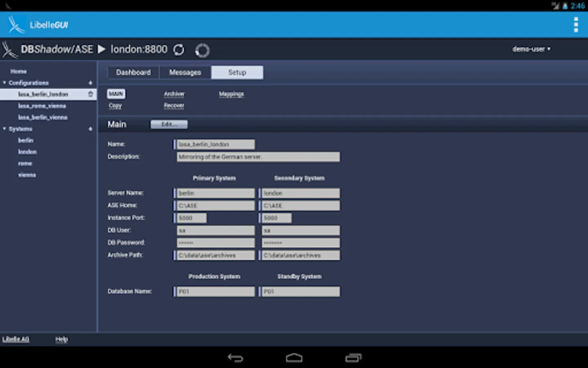Click the Name input field
The height and width of the screenshot is (368, 588).
[x=216, y=144]
